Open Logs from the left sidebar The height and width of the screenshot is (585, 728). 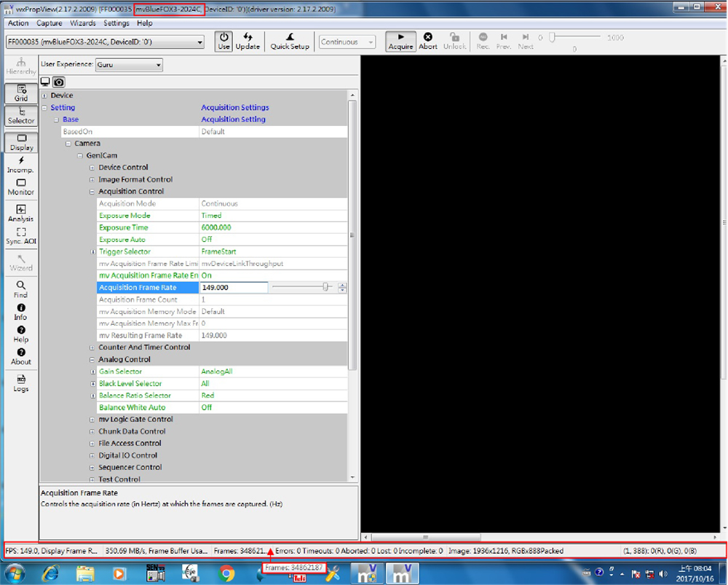pos(20,383)
